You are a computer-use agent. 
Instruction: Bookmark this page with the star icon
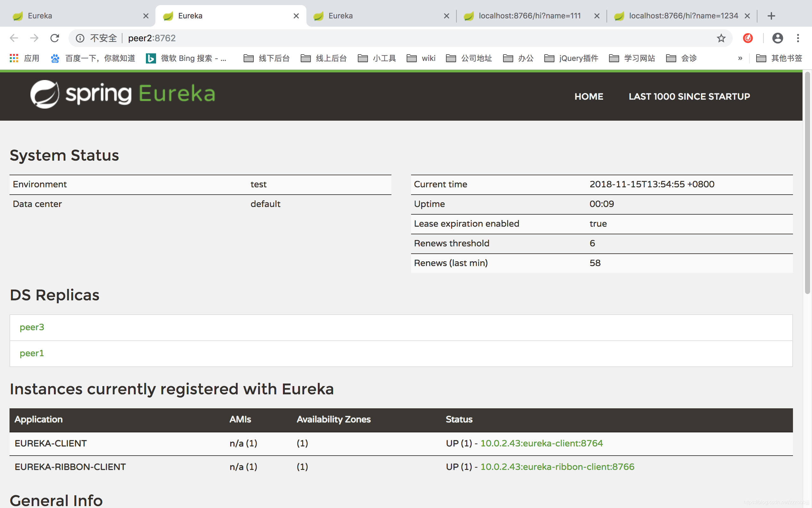[721, 38]
